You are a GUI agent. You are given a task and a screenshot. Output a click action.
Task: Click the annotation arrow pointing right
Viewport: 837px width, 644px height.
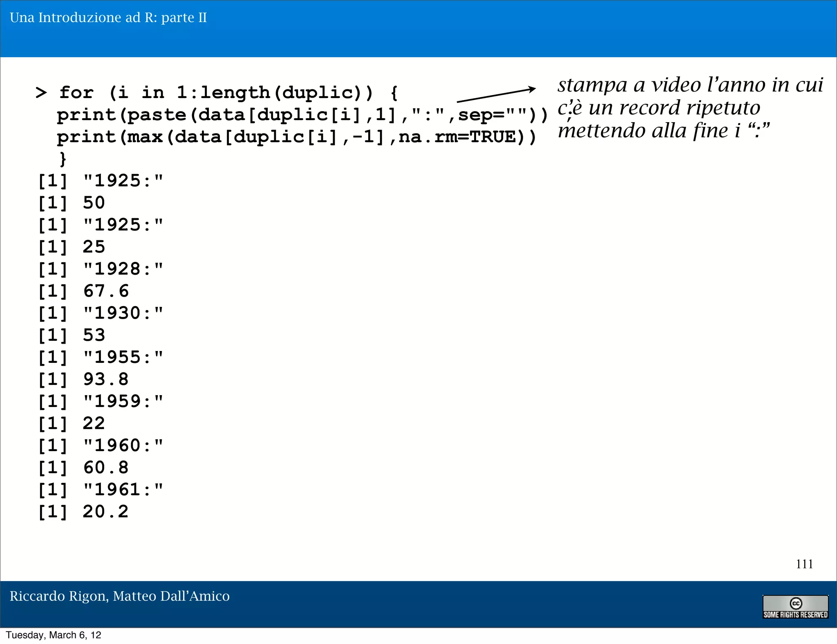tap(496, 95)
